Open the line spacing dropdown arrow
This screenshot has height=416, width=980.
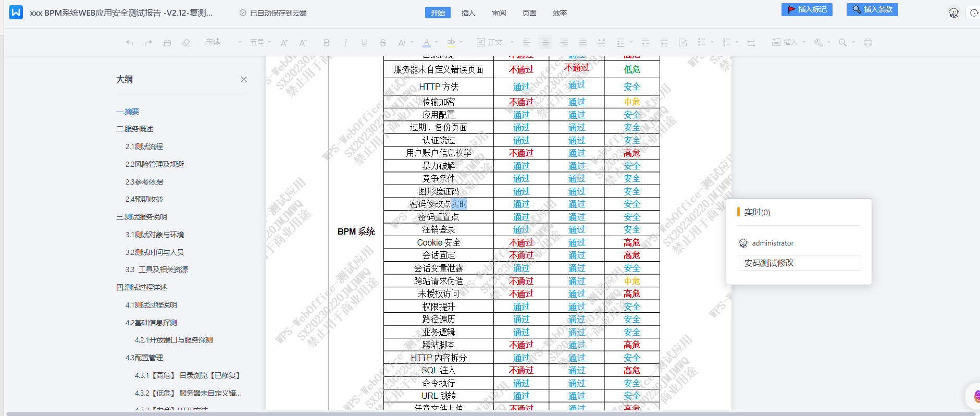coord(631,42)
